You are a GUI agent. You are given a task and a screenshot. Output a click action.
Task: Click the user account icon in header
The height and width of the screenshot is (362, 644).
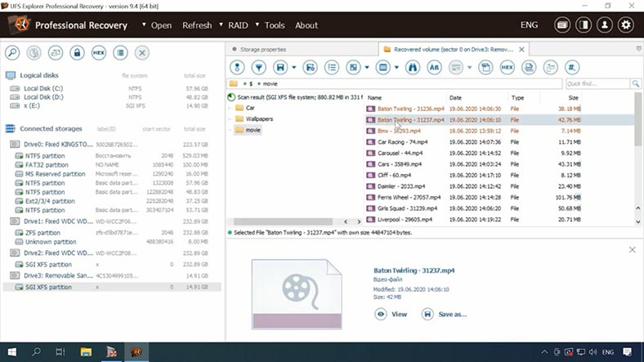(605, 25)
